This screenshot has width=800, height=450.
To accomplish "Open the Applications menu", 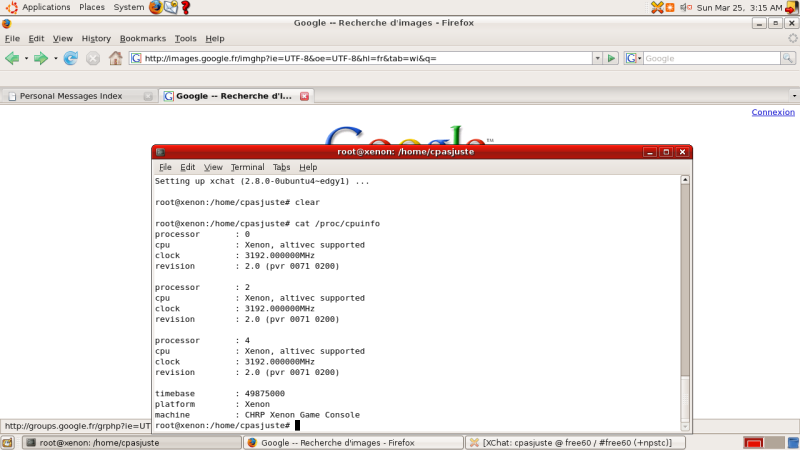I will [46, 7].
